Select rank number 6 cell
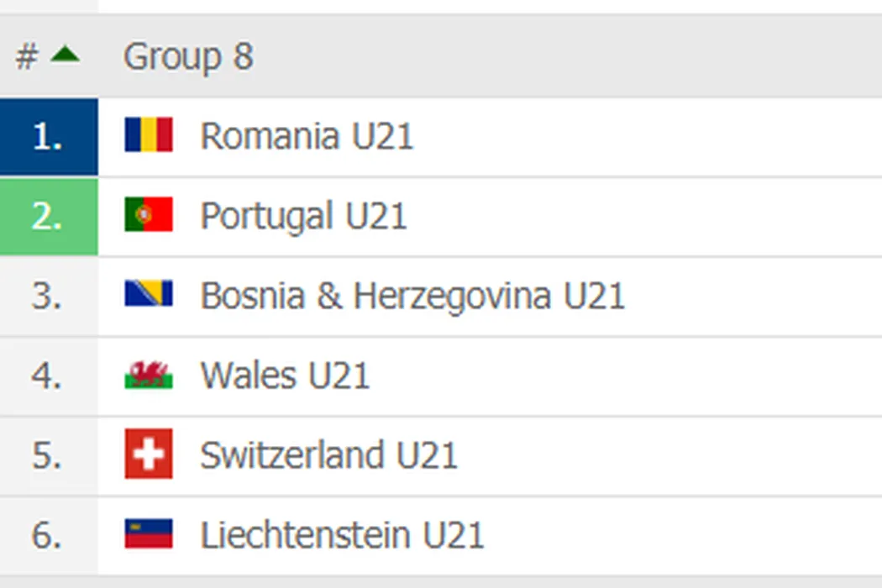 [48, 535]
